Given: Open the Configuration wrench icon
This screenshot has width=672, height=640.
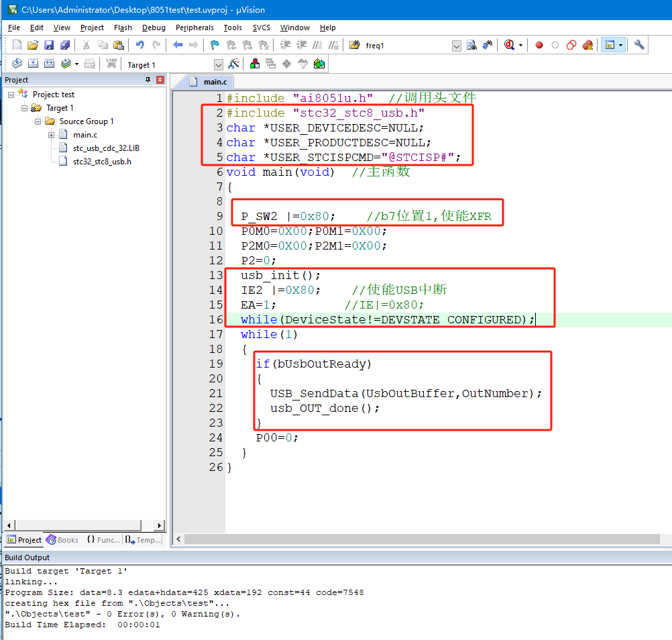Looking at the screenshot, I should click(638, 44).
